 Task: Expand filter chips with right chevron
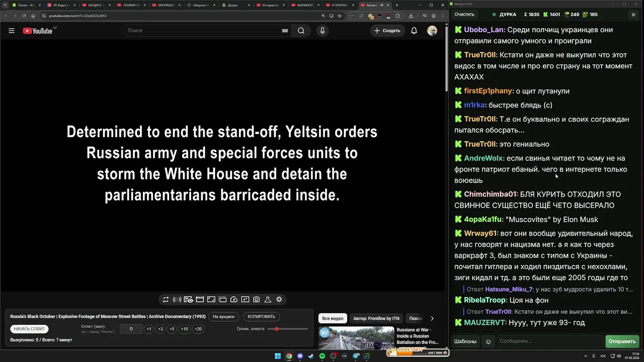click(432, 318)
